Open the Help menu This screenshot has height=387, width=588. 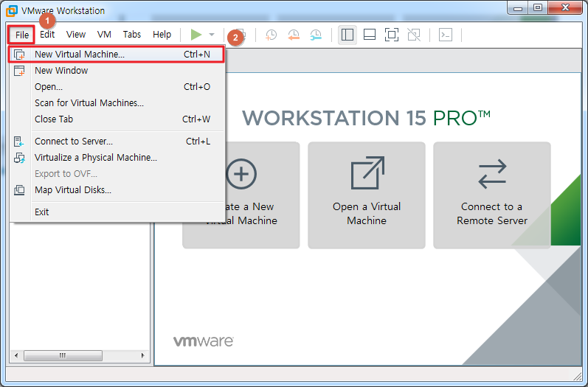click(162, 35)
